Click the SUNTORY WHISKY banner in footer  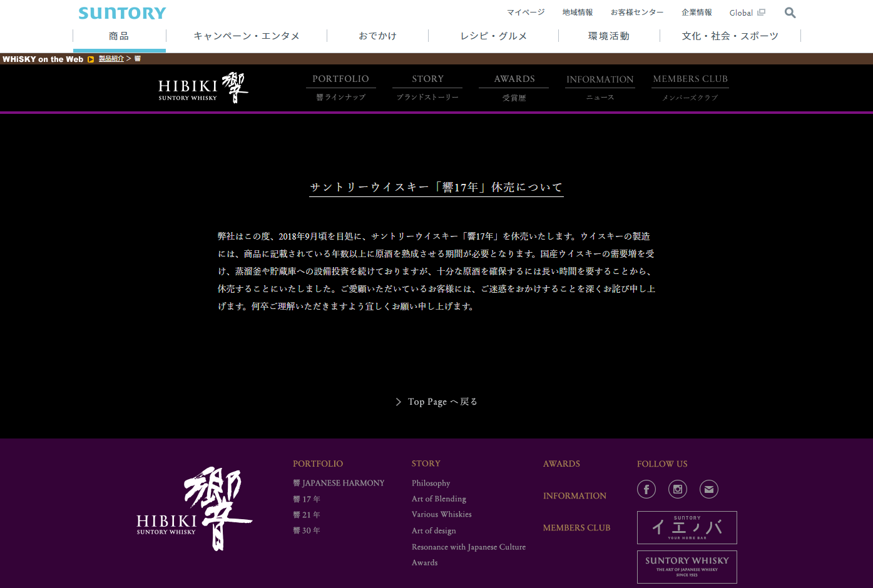coord(687,567)
